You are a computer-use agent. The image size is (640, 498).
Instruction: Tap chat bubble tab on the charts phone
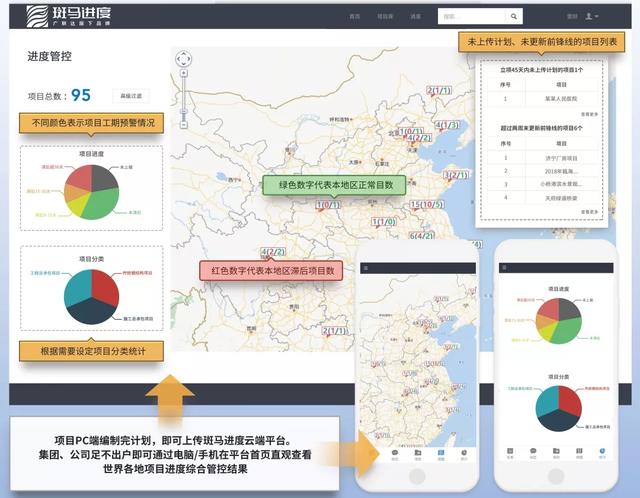click(533, 453)
